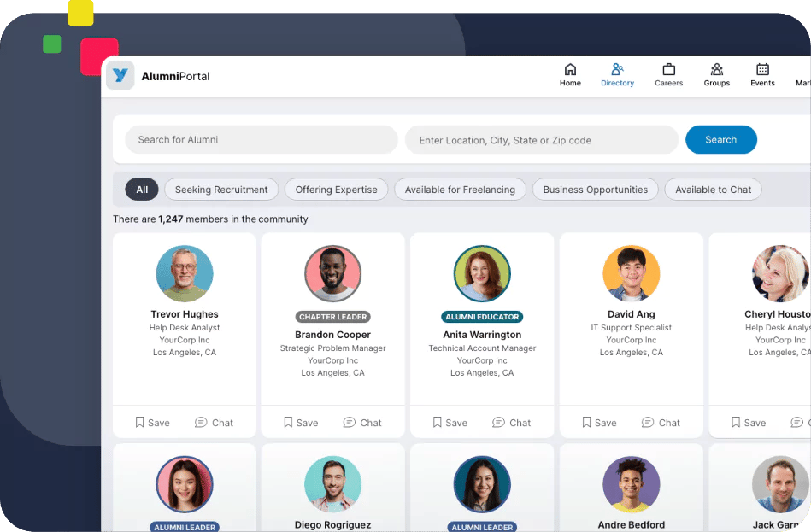Activate the Available for Freelancing filter
Screen dimensions: 811x532
click(x=460, y=189)
